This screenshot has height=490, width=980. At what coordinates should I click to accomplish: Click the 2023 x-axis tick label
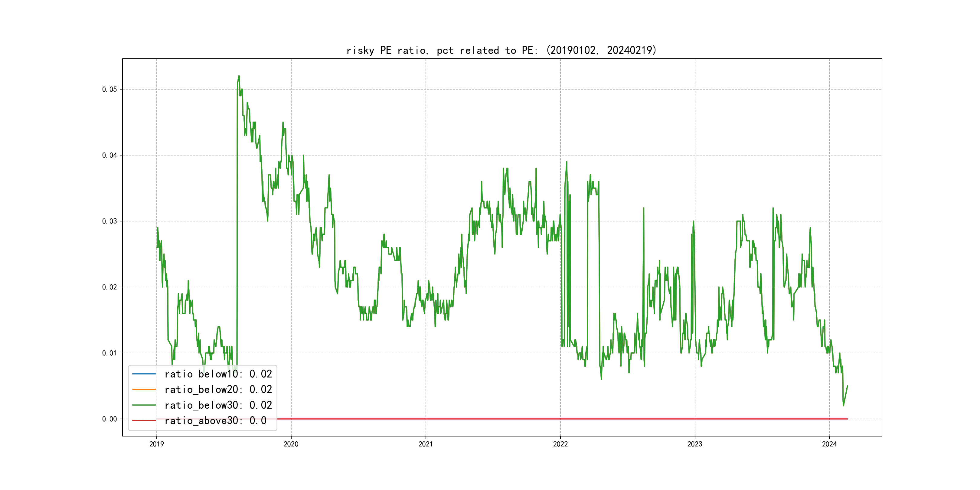(x=695, y=444)
